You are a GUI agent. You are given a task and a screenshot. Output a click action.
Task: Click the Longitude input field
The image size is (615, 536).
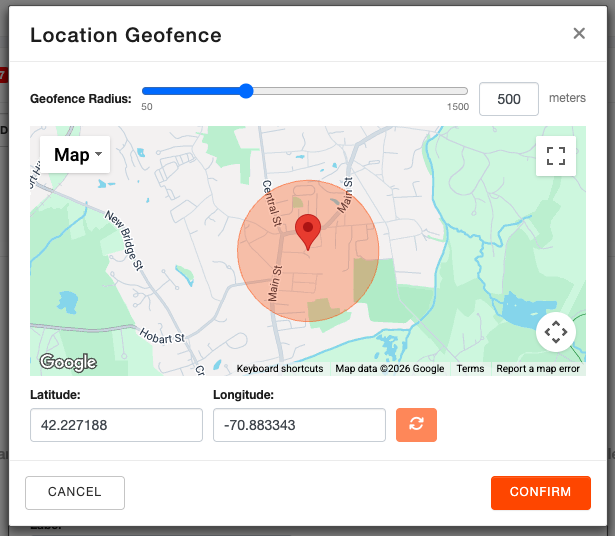299,425
